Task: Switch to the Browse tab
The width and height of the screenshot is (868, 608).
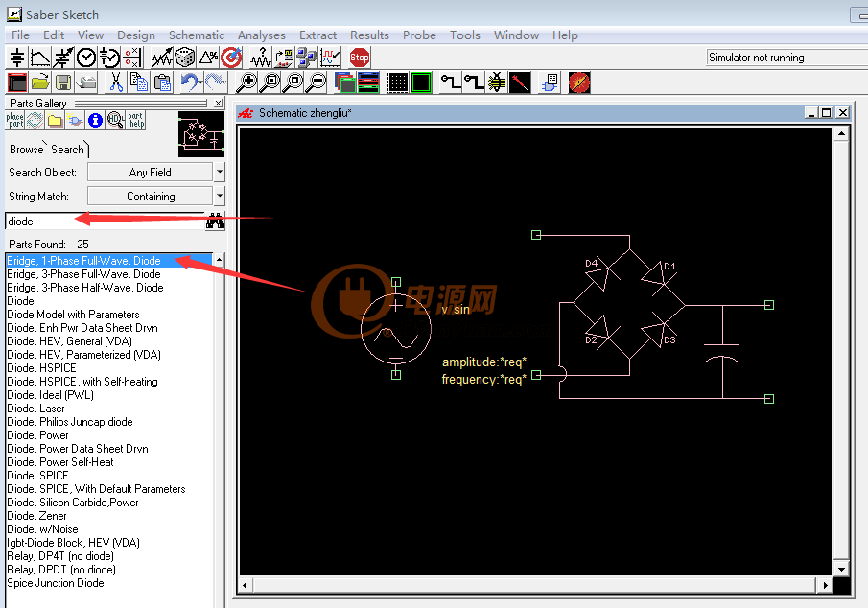Action: pos(26,150)
